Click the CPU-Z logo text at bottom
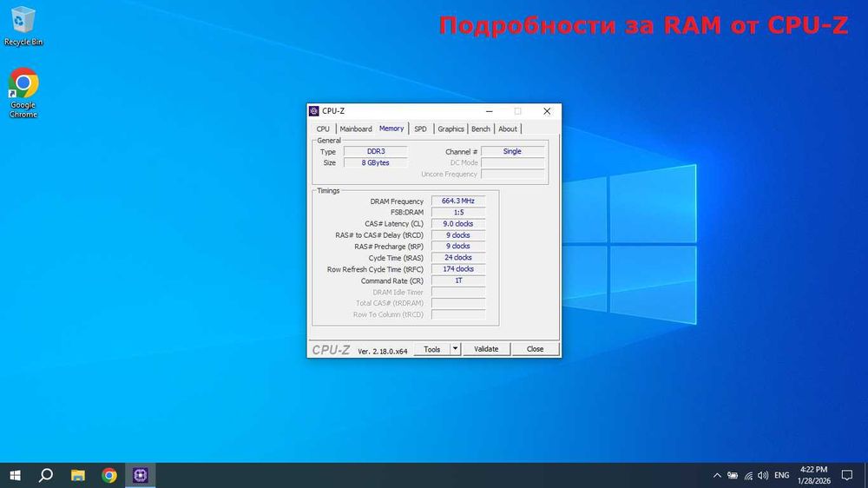Viewport: 868px width, 488px height. [x=331, y=350]
